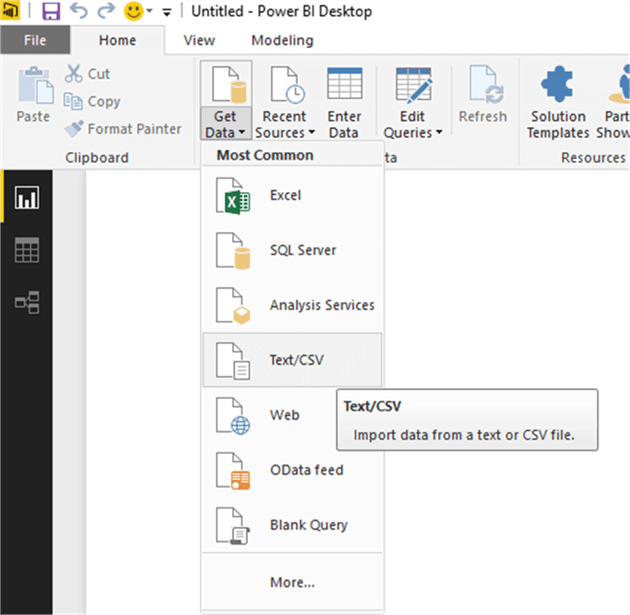Open Relationships view in sidebar
The height and width of the screenshot is (615, 630).
click(x=26, y=302)
